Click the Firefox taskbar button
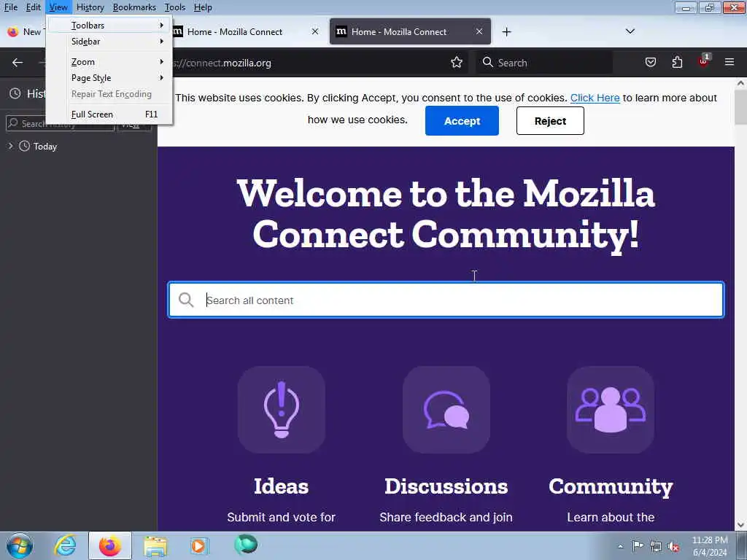 tap(109, 545)
